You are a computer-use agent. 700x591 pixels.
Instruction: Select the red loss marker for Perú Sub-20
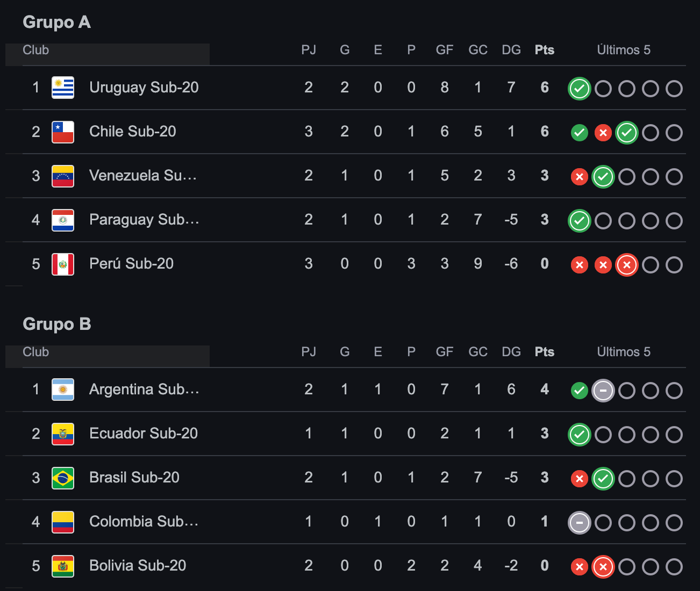(579, 265)
